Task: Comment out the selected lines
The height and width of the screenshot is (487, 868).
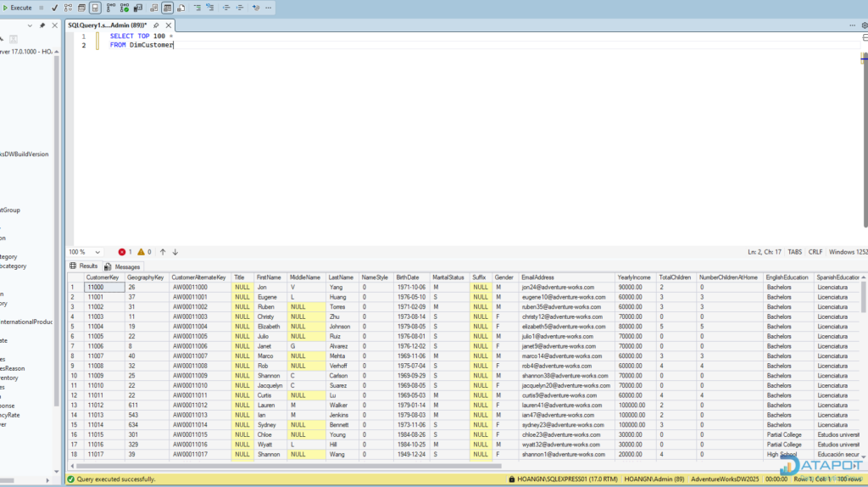Action: pyautogui.click(x=197, y=8)
